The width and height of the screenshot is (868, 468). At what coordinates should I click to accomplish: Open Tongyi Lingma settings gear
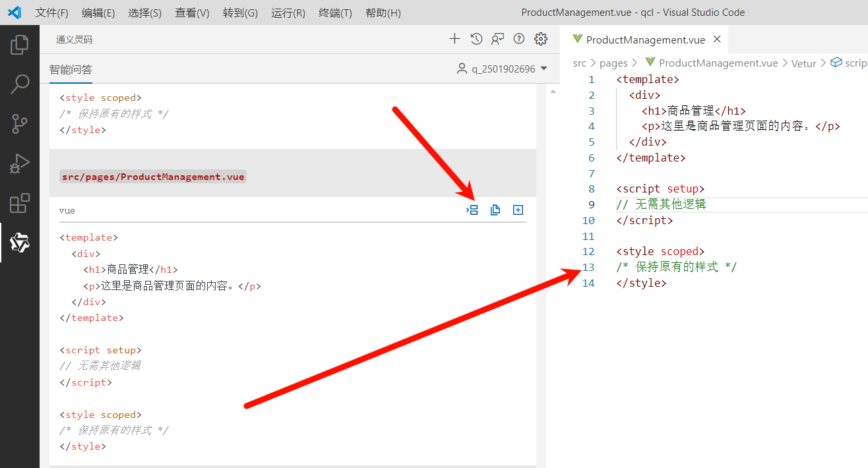click(541, 39)
